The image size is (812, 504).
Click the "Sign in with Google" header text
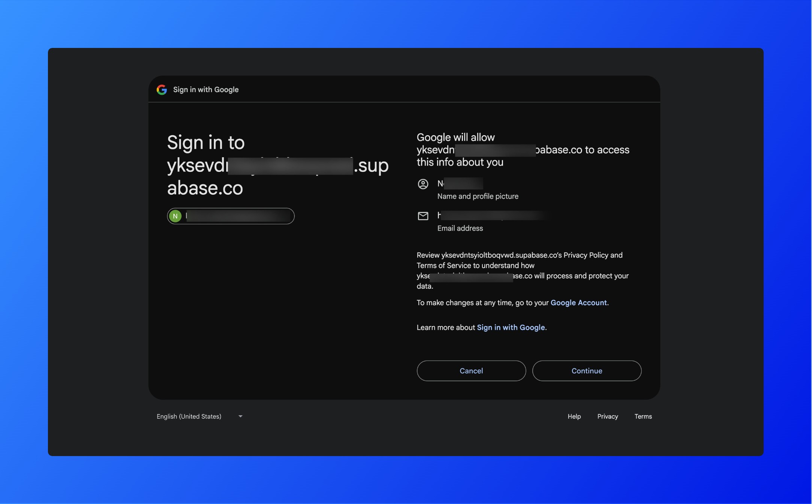(206, 89)
